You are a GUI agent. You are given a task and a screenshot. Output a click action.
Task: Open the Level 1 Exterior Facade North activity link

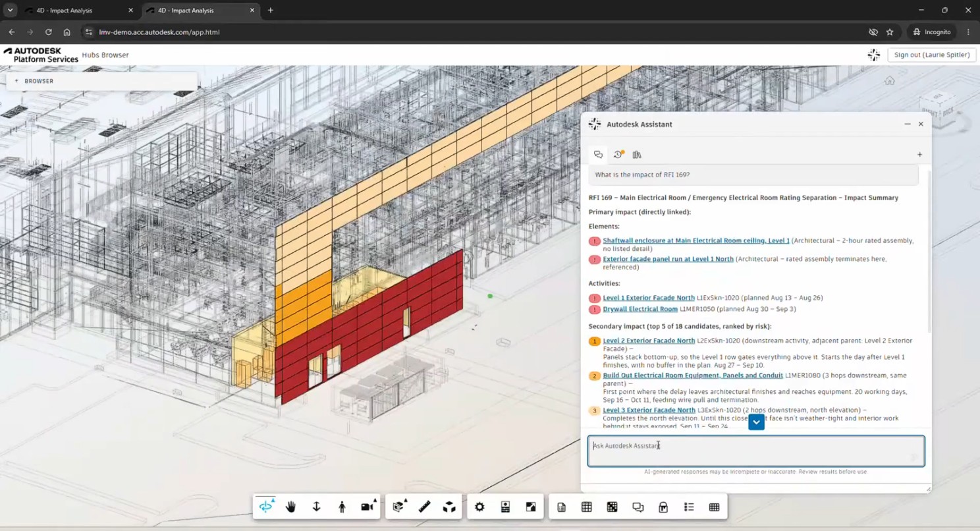[649, 298]
